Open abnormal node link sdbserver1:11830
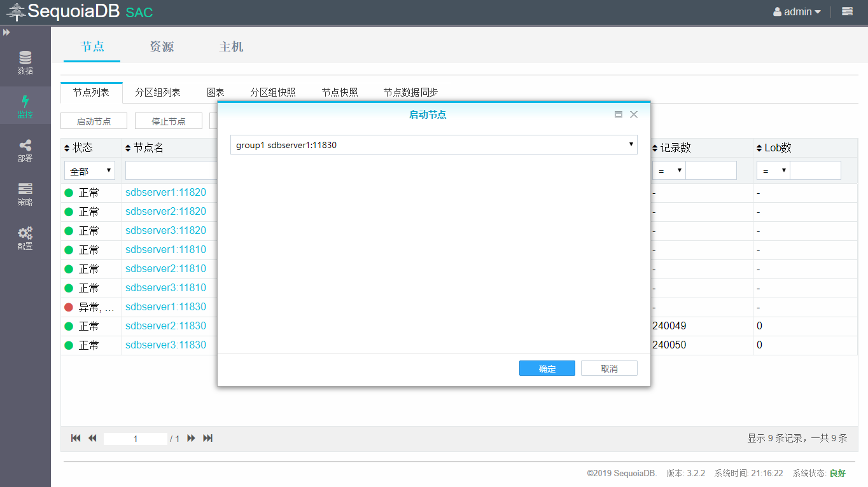868x487 pixels. coord(165,306)
